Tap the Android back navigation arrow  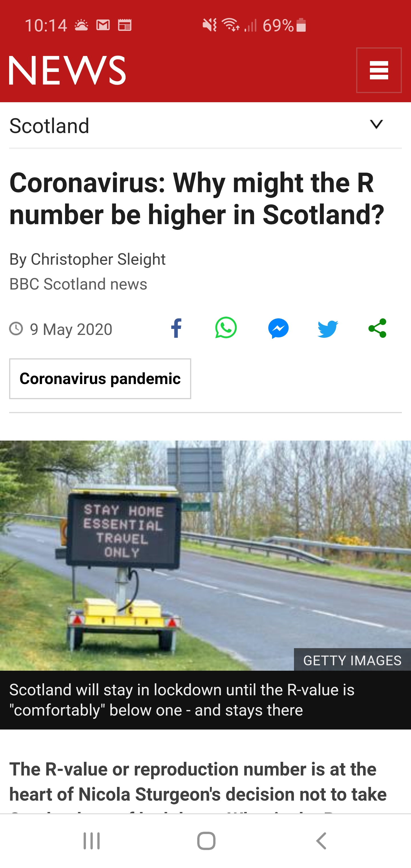pos(321,841)
